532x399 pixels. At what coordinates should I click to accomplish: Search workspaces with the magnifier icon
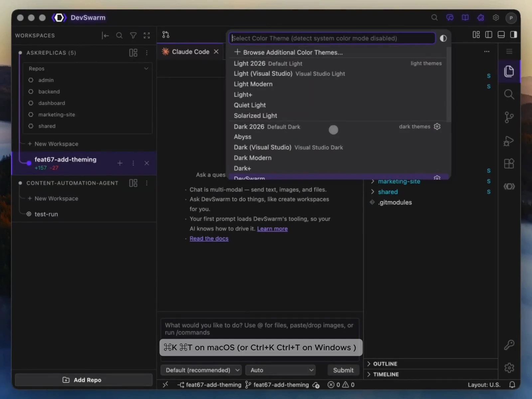point(119,35)
